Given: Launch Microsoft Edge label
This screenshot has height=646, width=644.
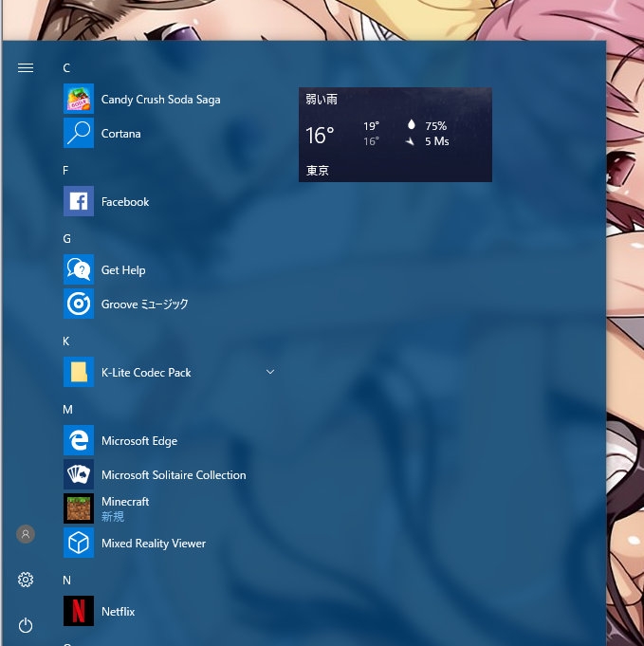Looking at the screenshot, I should 139,441.
